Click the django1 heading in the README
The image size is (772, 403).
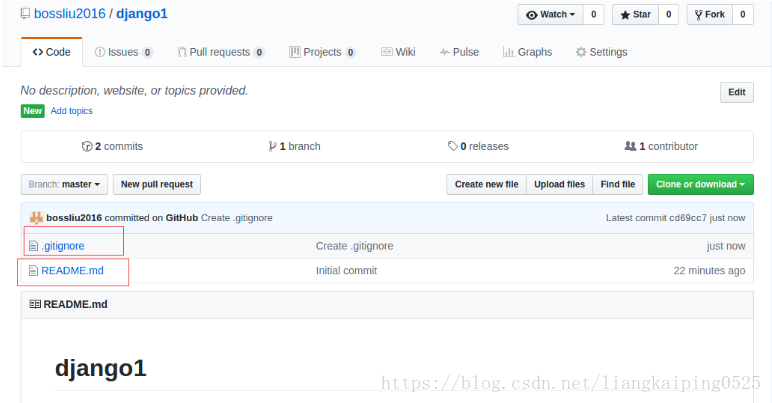tap(100, 368)
